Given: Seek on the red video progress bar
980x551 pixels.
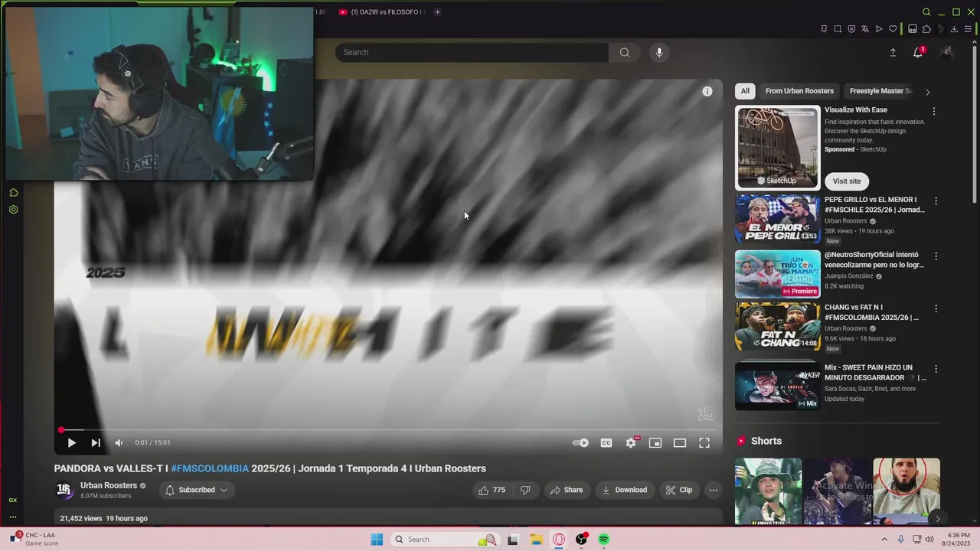Looking at the screenshot, I should pyautogui.click(x=388, y=430).
